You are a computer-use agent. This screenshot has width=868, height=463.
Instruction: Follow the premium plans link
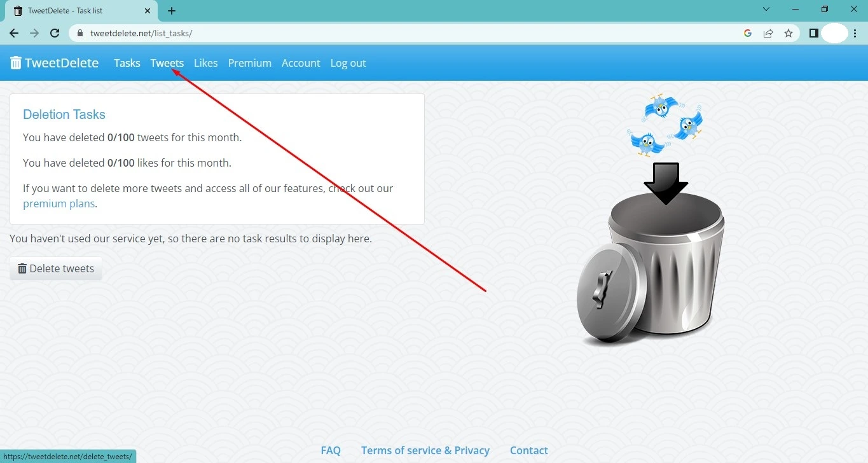tap(59, 204)
